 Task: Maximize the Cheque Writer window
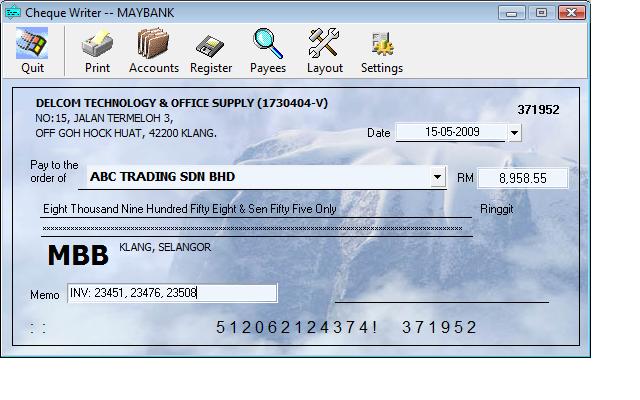[x=541, y=12]
